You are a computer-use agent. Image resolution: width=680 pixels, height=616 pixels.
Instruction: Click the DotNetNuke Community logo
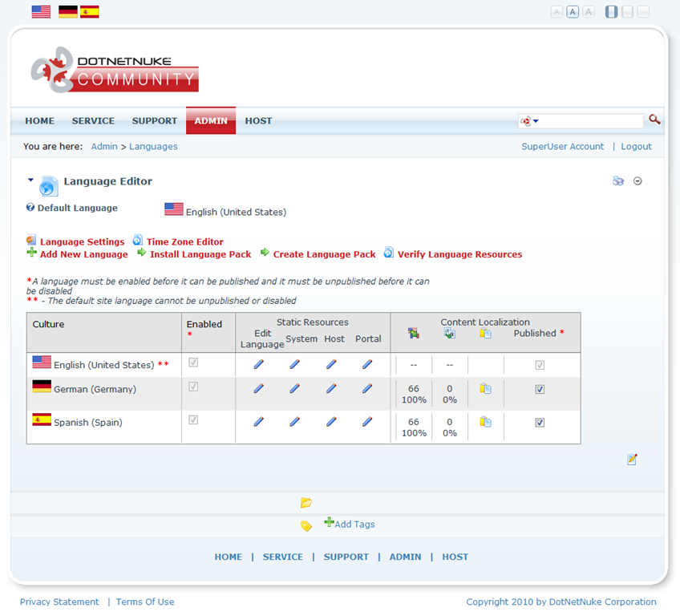[115, 70]
